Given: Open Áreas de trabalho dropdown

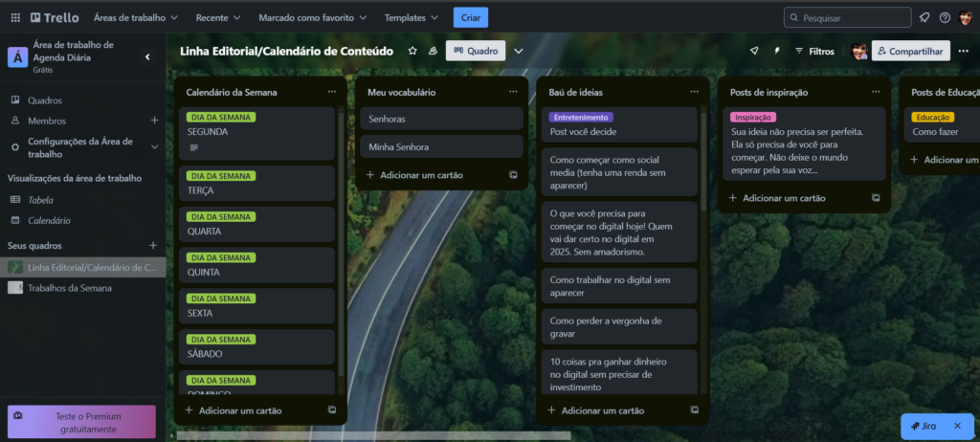Looking at the screenshot, I should pos(136,17).
